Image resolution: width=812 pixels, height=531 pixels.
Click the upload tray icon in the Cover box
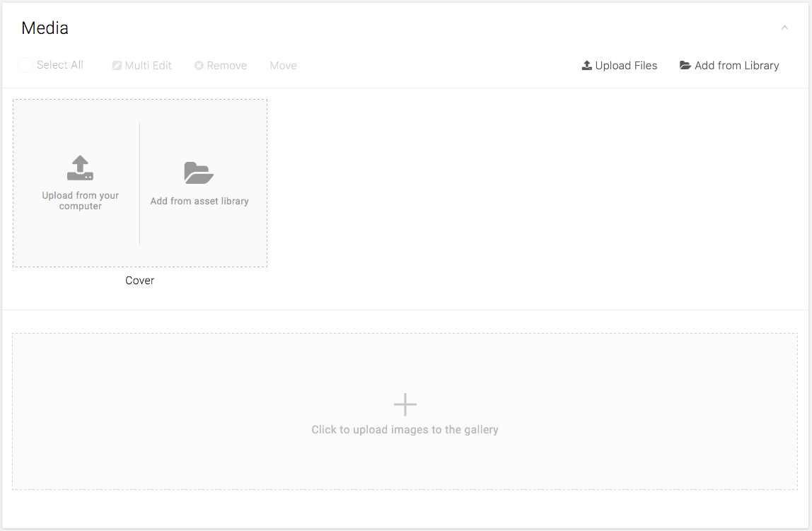coord(80,168)
